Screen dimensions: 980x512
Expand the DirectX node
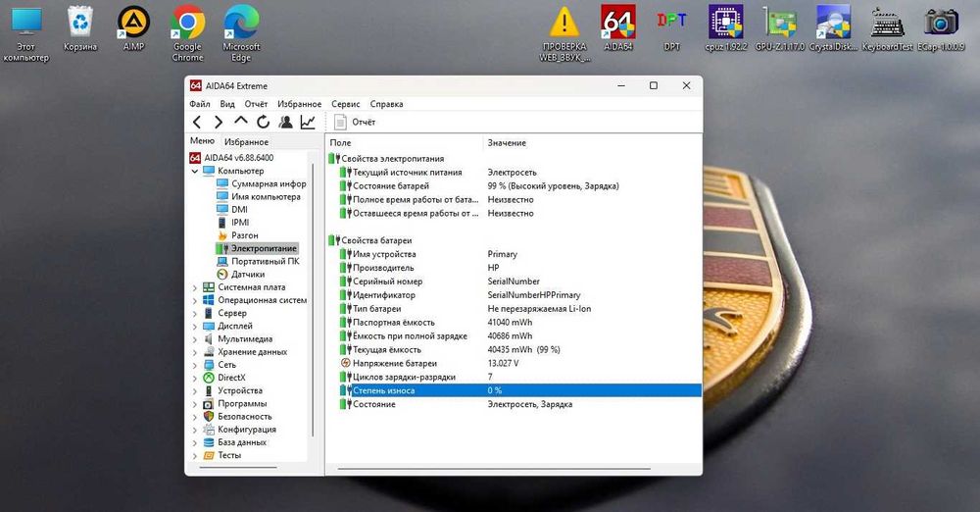pos(194,378)
